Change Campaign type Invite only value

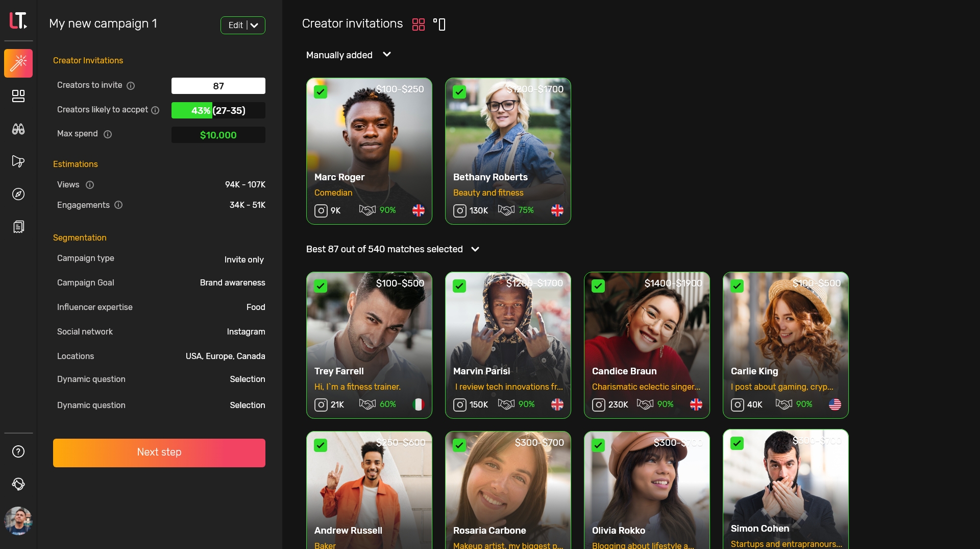tap(244, 259)
